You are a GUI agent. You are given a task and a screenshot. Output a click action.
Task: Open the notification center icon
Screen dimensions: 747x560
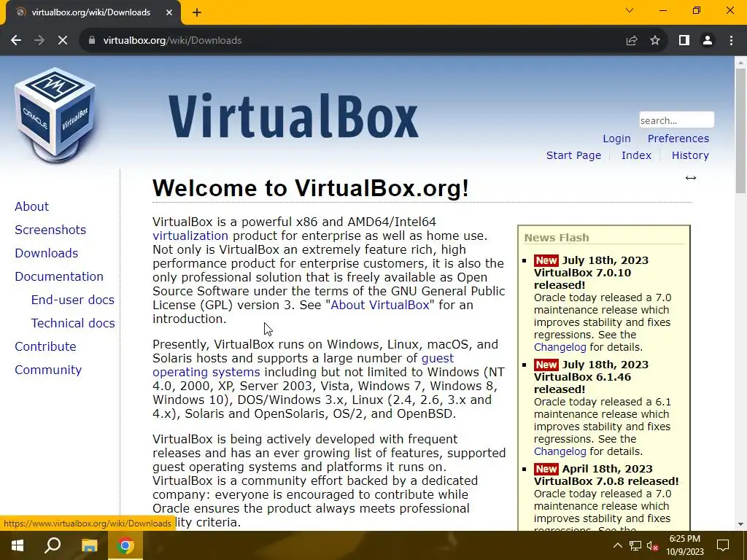(x=723, y=545)
